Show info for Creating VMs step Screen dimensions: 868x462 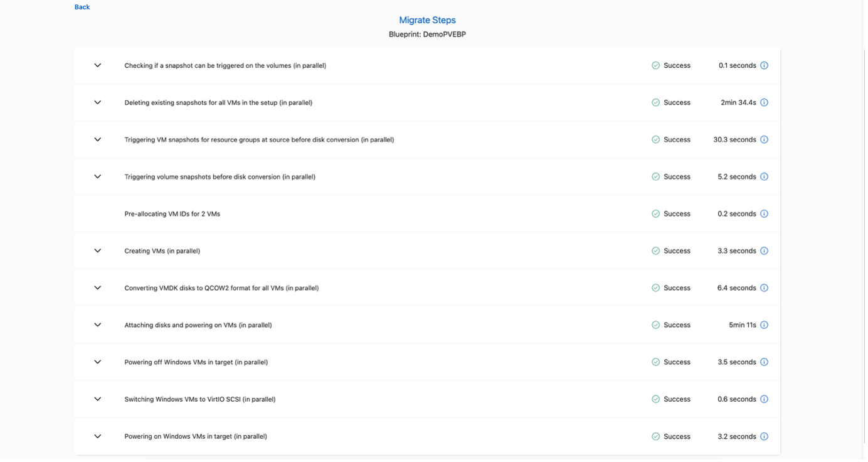coord(764,251)
